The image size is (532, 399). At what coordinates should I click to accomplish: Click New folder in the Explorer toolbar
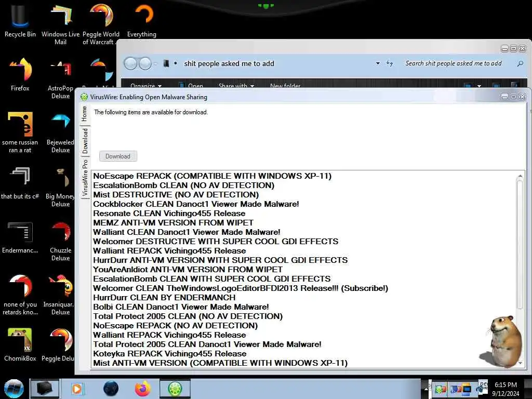[285, 85]
